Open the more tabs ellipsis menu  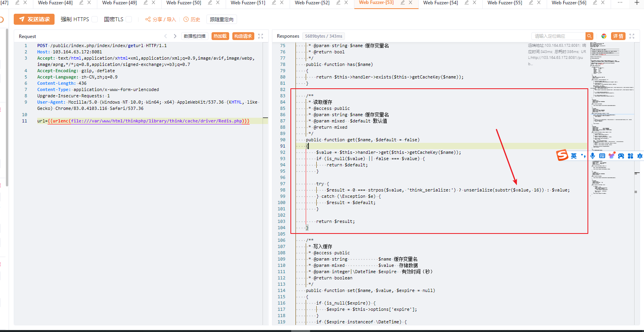click(x=620, y=2)
